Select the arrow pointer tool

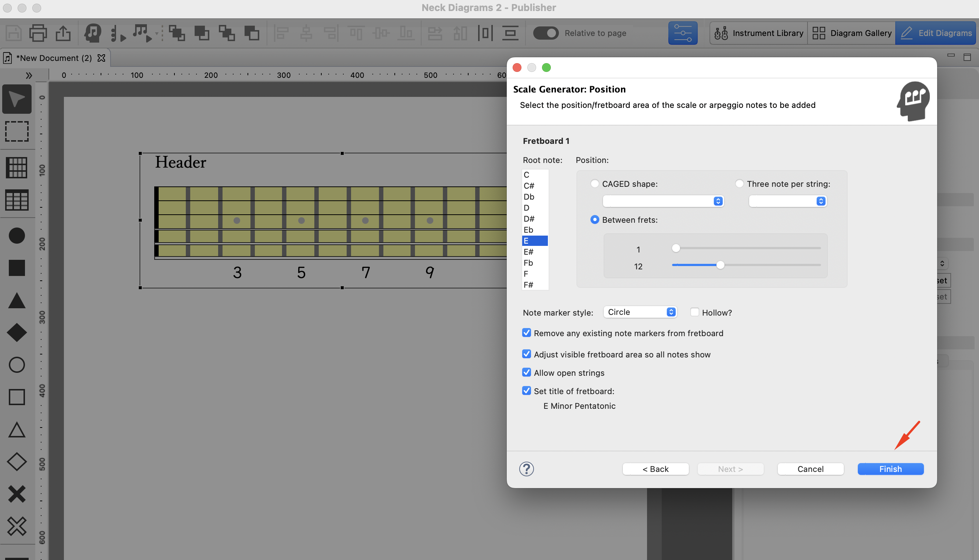tap(17, 99)
